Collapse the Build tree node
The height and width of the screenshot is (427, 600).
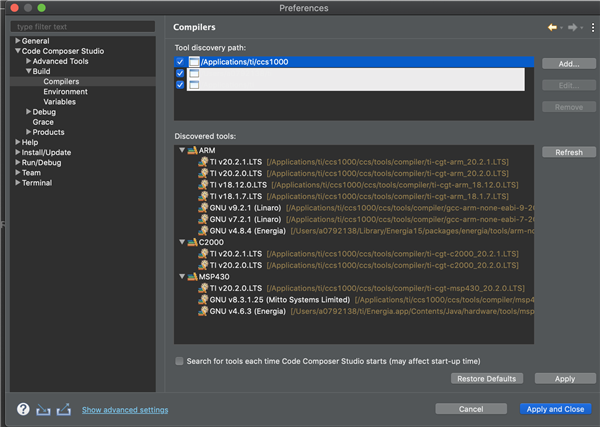pos(28,71)
